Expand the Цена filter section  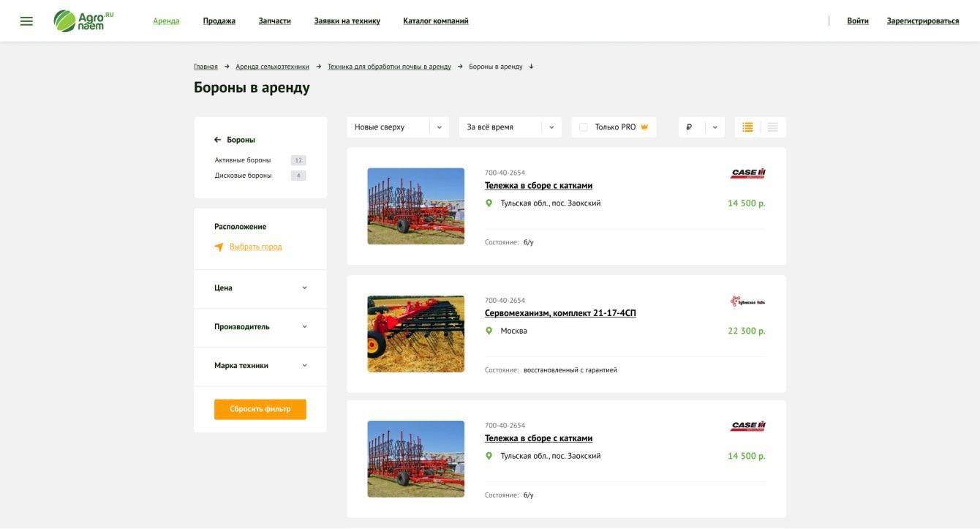(260, 288)
